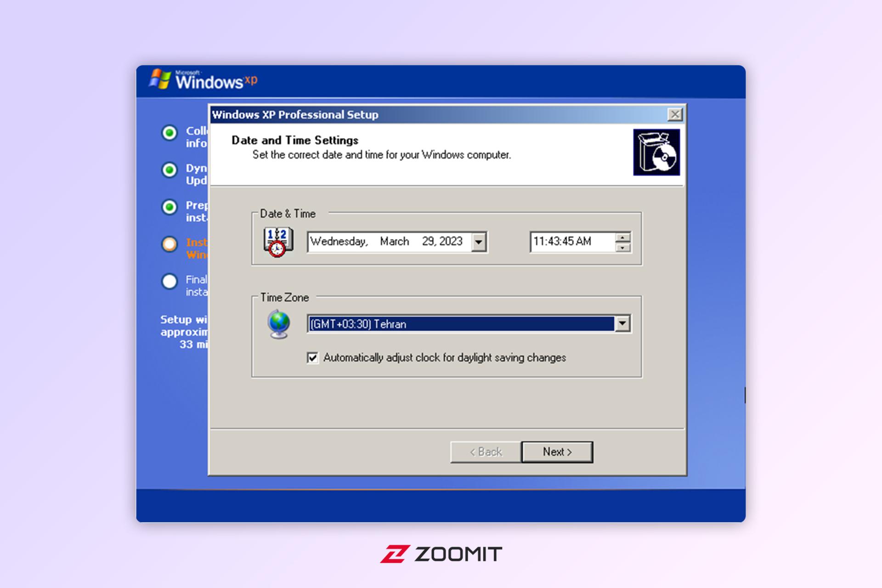The height and width of the screenshot is (588, 882).
Task: Click the calendar clock icon in Date & Time
Action: [x=278, y=242]
